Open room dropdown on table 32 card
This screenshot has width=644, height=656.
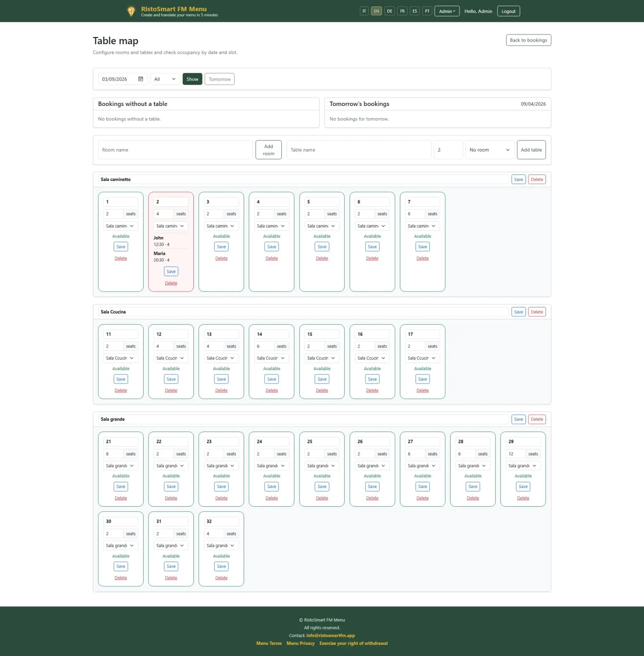tap(221, 545)
